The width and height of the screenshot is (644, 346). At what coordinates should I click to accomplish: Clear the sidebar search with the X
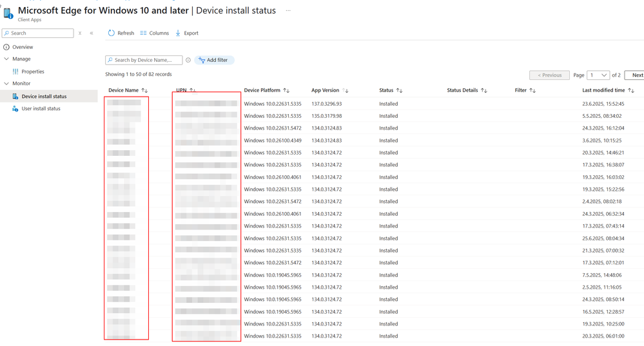click(x=80, y=33)
